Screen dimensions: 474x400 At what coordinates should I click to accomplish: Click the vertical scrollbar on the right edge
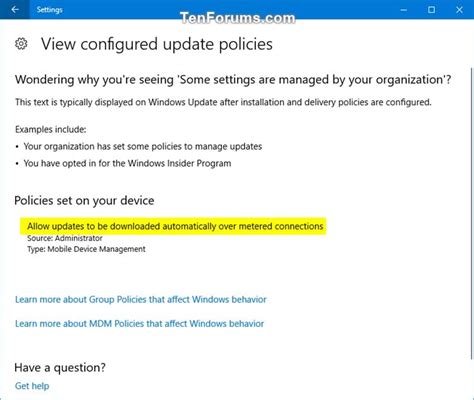coord(471,213)
